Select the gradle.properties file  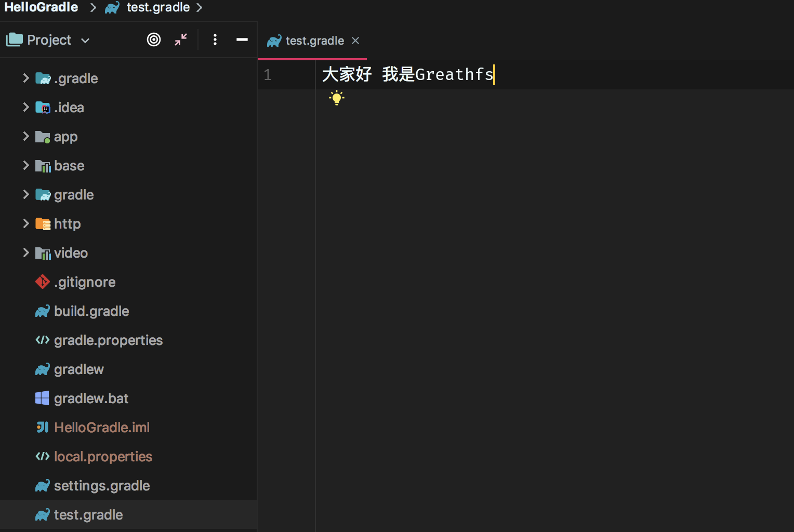point(108,340)
